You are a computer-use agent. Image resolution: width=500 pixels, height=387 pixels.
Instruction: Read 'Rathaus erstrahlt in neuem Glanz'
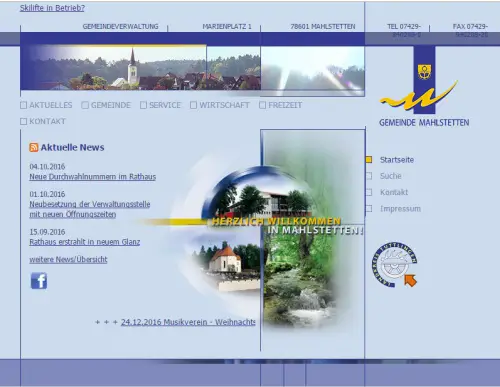click(85, 242)
